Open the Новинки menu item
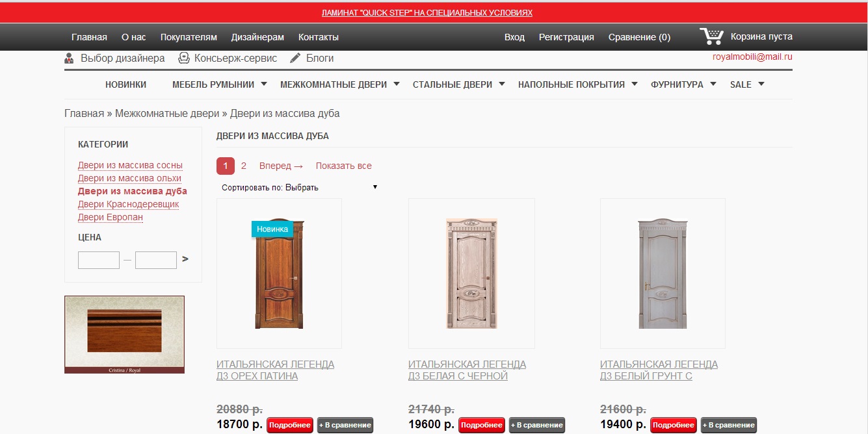 (x=125, y=84)
